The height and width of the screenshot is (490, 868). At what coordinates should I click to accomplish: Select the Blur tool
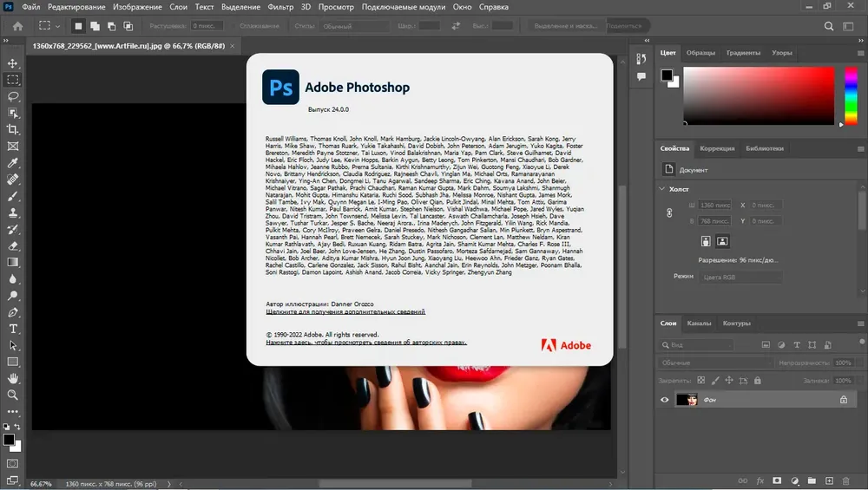pos(13,278)
